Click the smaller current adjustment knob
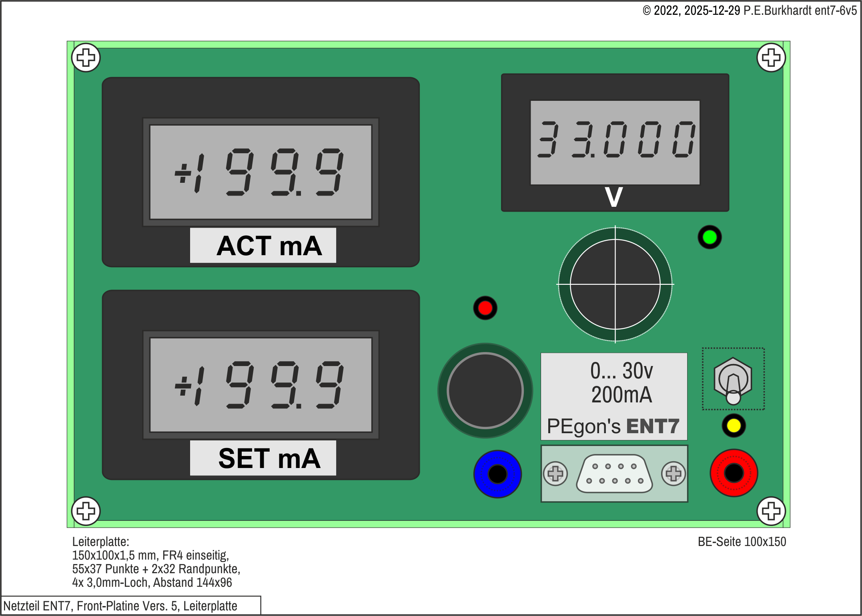The height and width of the screenshot is (616, 862). click(x=485, y=390)
